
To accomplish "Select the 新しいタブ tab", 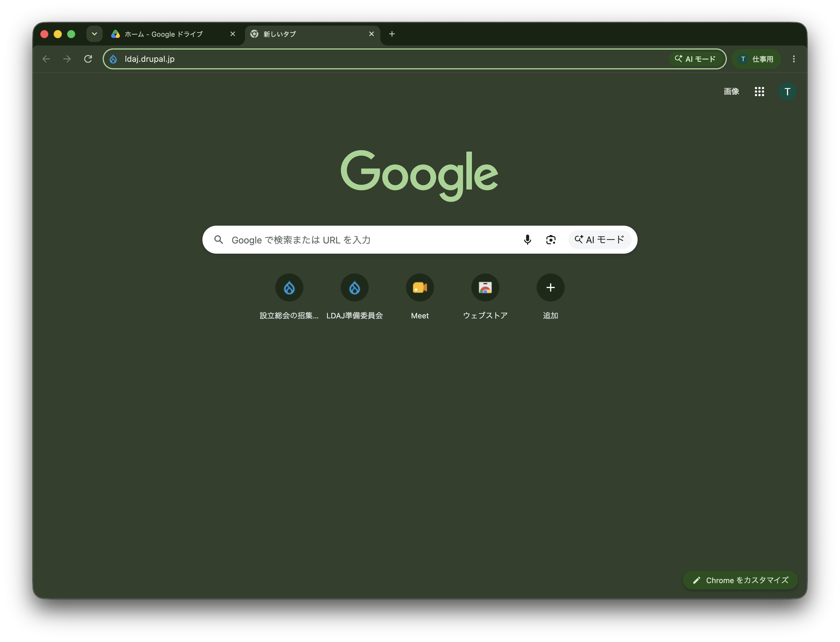I will [x=312, y=34].
